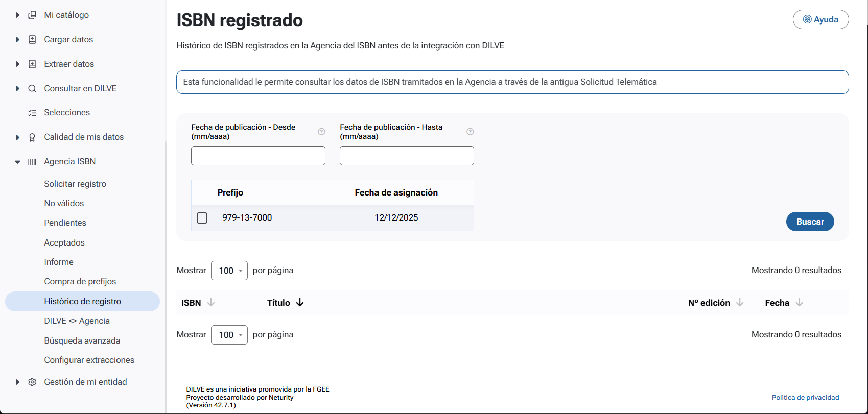Image resolution: width=868 pixels, height=414 pixels.
Task: Sort results by ISBN column arrow
Action: [x=211, y=303]
